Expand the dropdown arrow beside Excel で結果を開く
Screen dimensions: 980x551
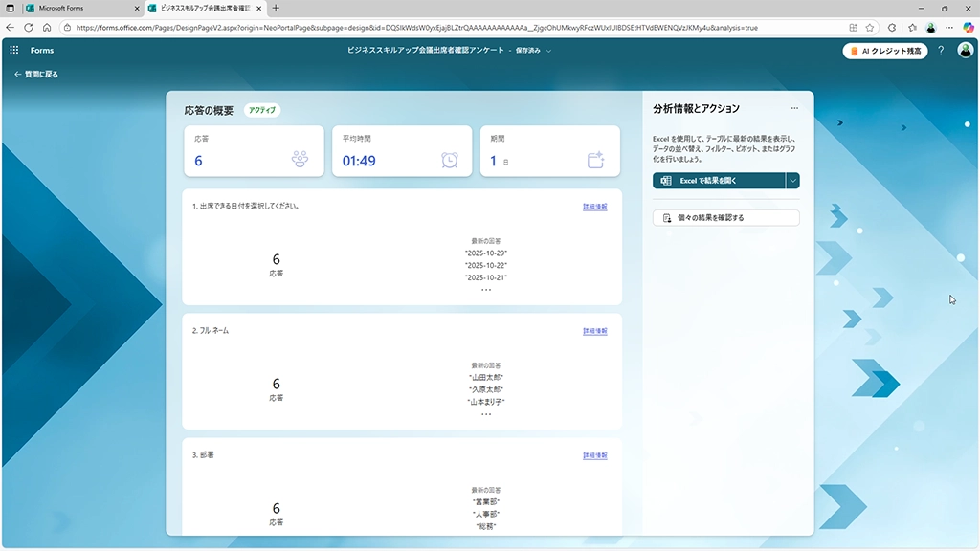click(792, 181)
